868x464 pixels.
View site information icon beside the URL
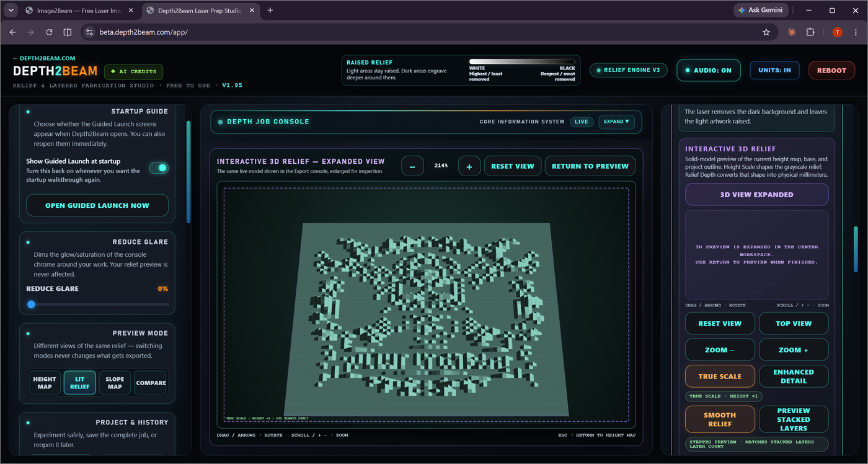89,32
